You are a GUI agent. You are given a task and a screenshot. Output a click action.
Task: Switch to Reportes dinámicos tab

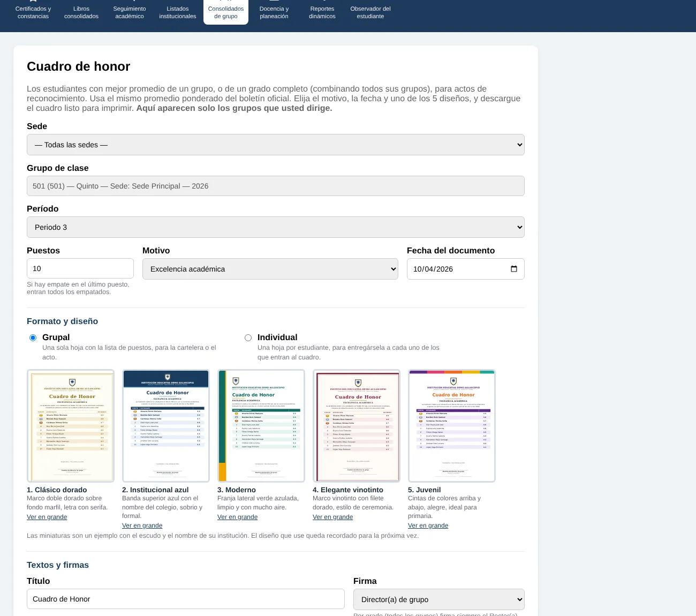tap(322, 12)
